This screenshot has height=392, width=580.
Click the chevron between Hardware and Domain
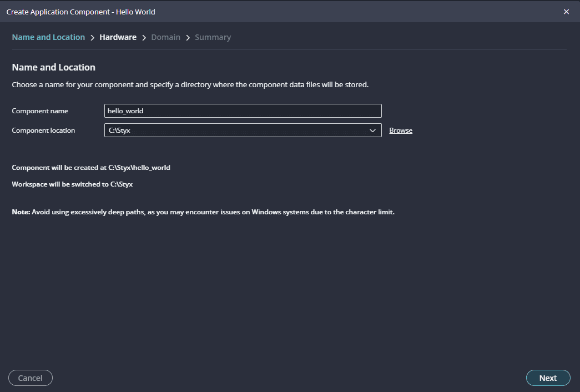click(x=144, y=38)
